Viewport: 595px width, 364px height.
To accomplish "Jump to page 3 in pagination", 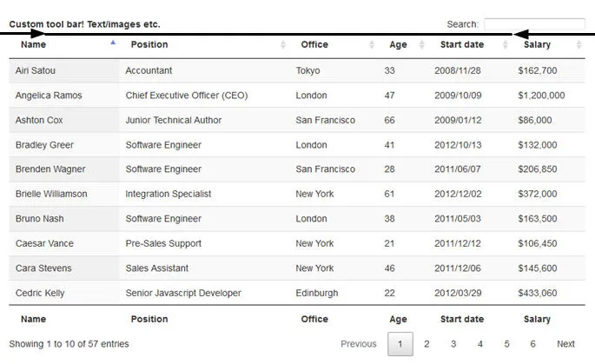I will point(453,344).
